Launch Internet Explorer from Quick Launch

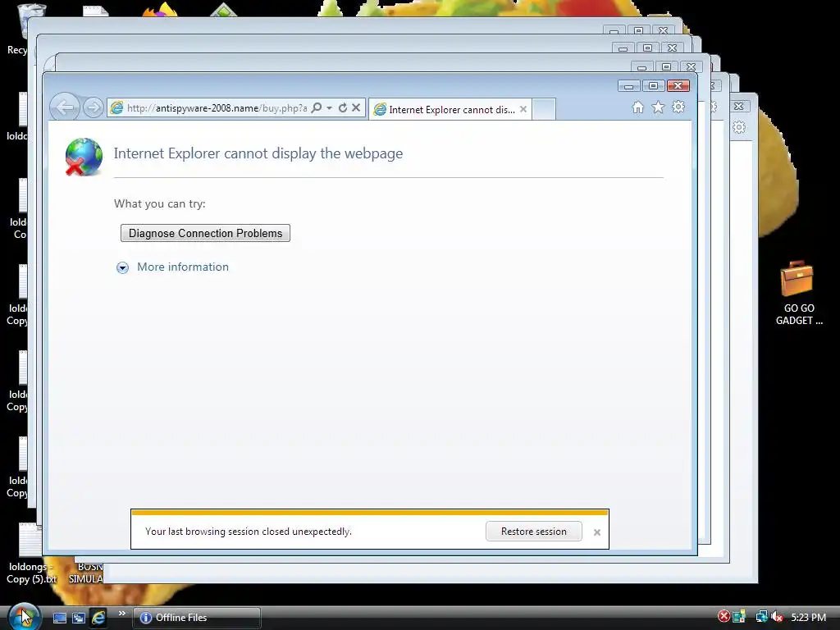[98, 618]
